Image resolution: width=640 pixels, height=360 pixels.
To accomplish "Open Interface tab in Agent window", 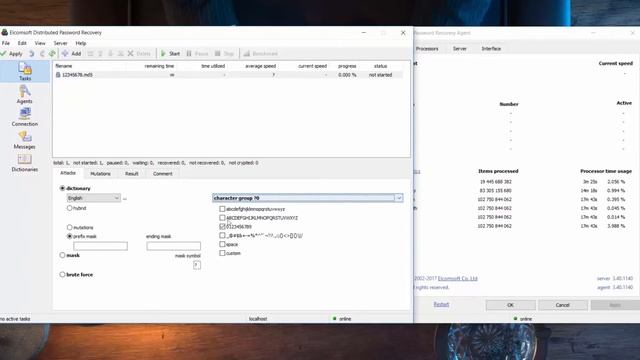I will (491, 49).
